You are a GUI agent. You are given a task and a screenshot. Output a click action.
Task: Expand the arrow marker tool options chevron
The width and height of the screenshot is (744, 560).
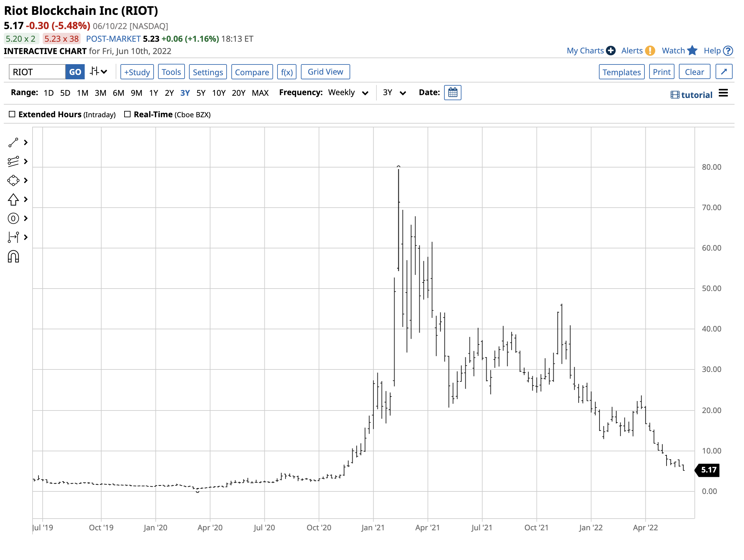point(26,199)
